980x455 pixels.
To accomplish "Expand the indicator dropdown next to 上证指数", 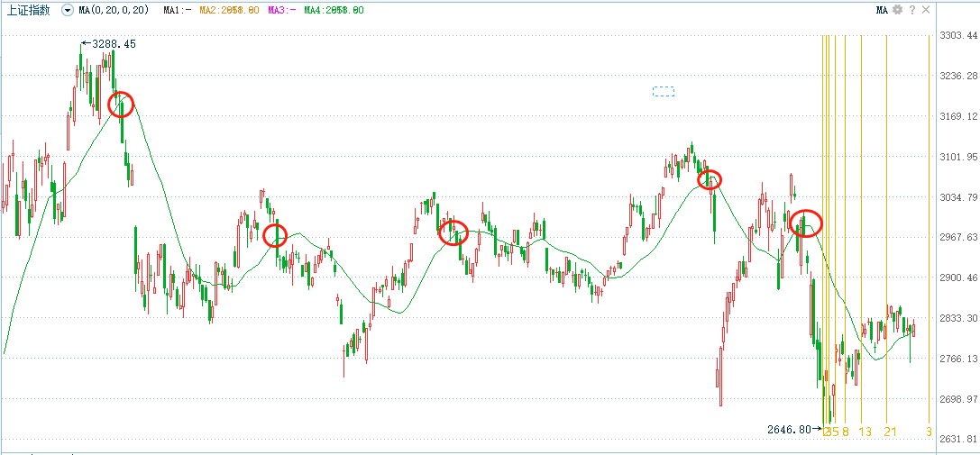I will [68, 10].
